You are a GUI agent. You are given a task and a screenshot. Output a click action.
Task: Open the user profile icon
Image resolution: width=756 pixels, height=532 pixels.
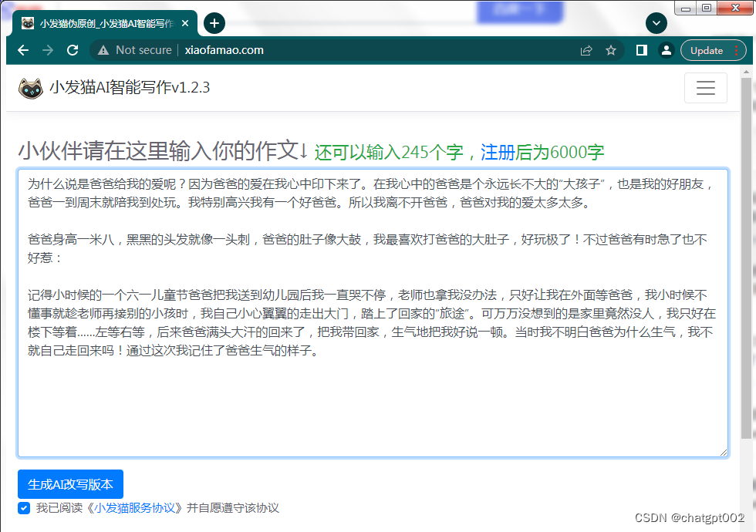coord(667,50)
